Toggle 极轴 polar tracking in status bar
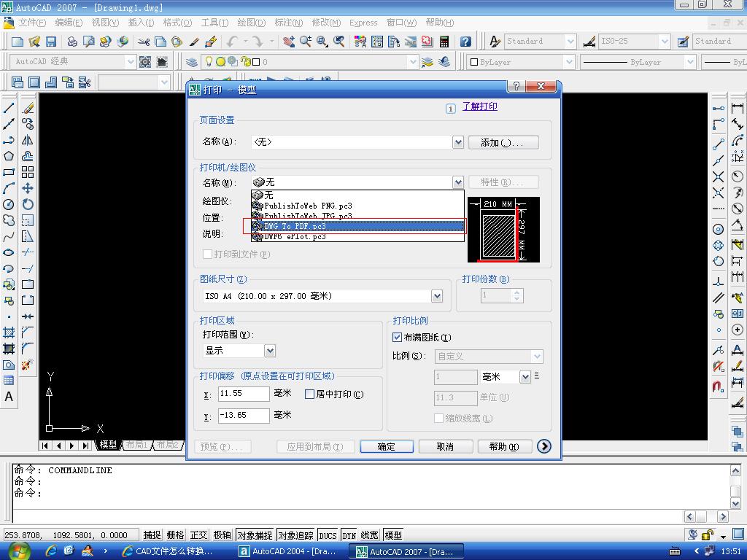747x560 pixels. click(222, 535)
